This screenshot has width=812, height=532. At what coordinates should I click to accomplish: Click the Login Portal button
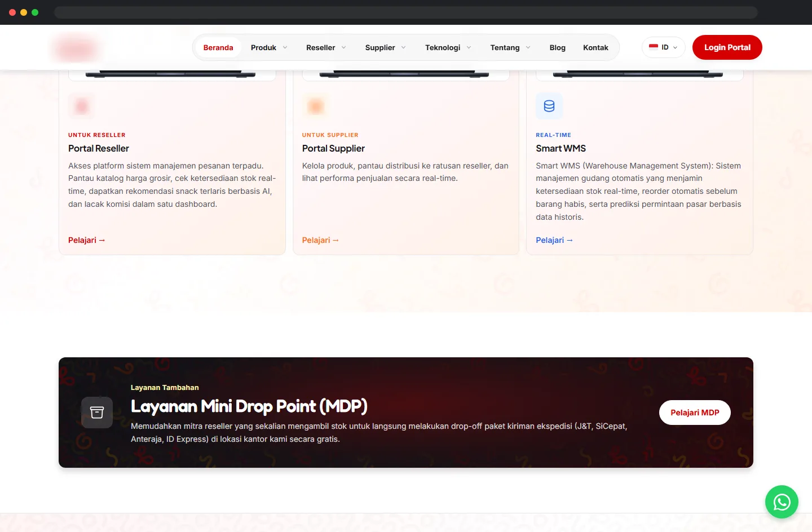tap(727, 47)
